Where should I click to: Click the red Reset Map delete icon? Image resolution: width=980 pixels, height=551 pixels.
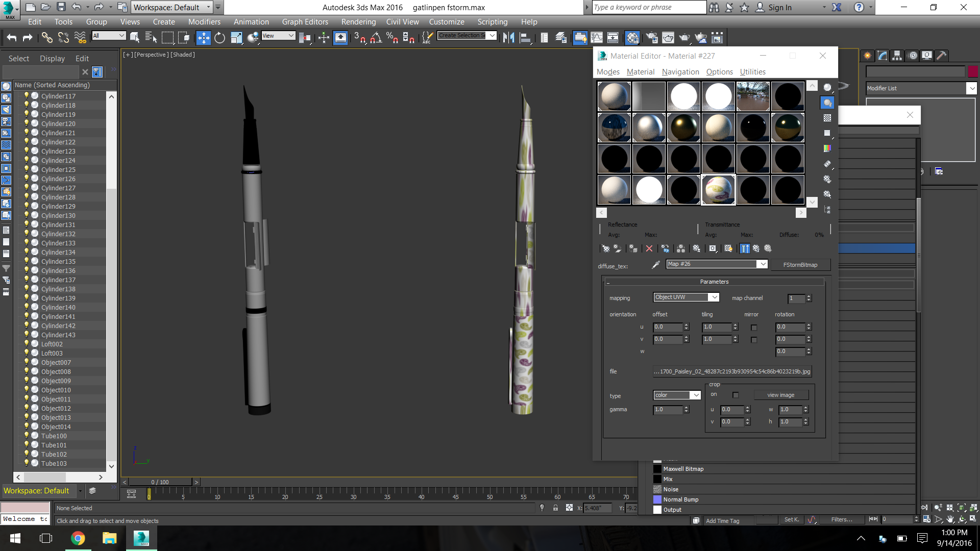click(649, 249)
